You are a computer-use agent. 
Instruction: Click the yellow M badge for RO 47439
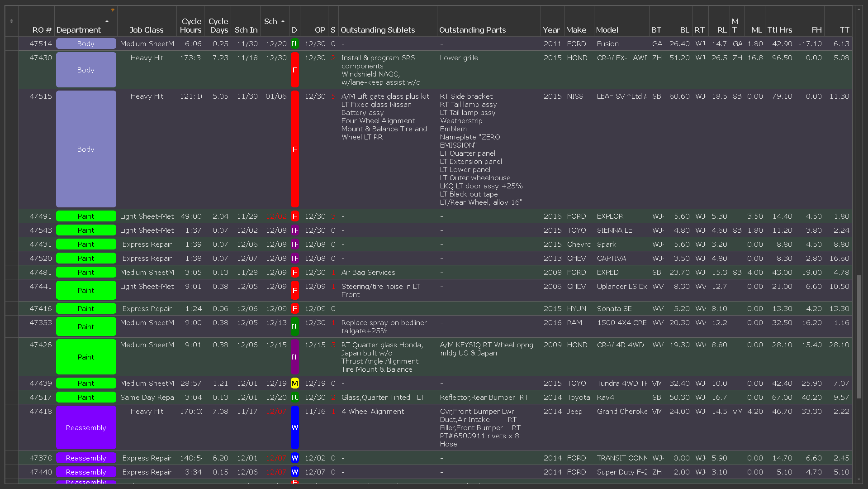coord(294,384)
